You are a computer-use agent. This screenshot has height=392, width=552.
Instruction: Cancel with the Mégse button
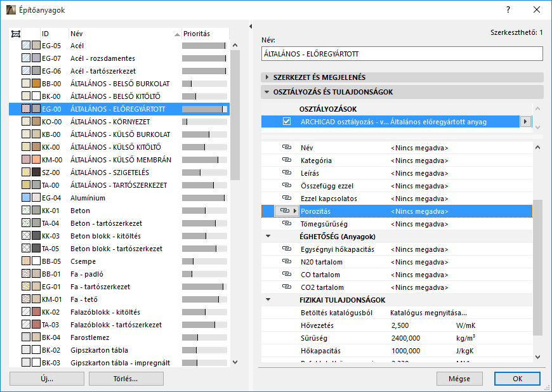459,379
